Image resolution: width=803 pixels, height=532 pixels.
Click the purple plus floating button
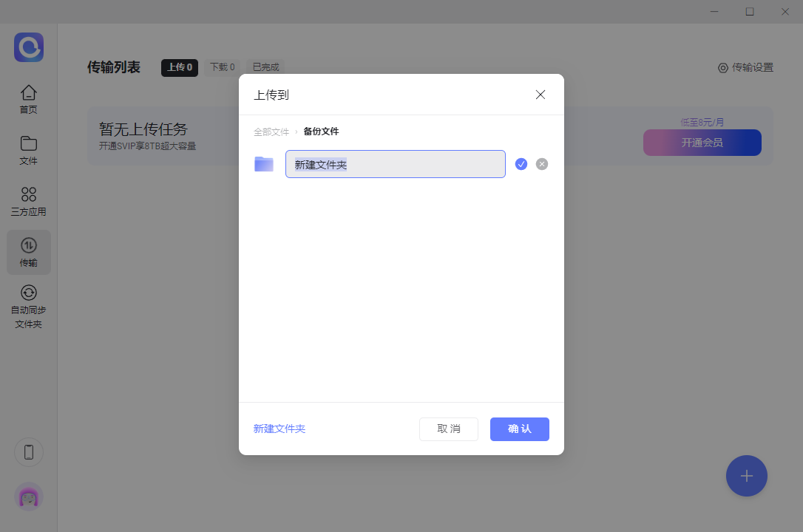tap(746, 476)
